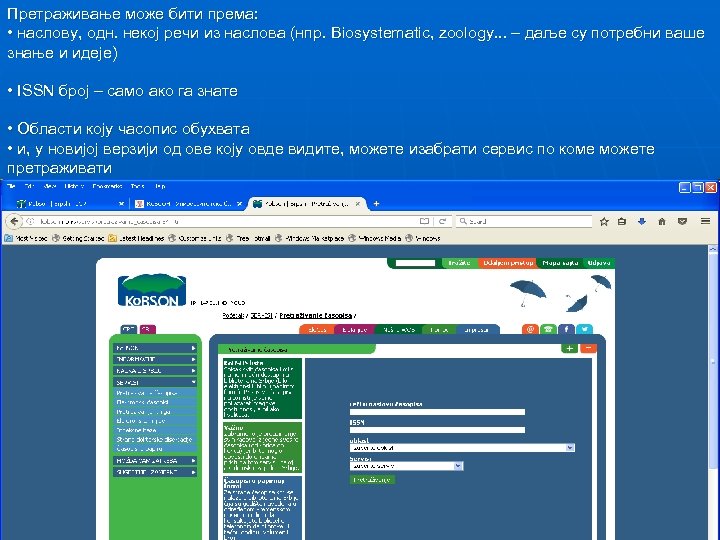Click the reload page icon in address bar

coord(443,221)
